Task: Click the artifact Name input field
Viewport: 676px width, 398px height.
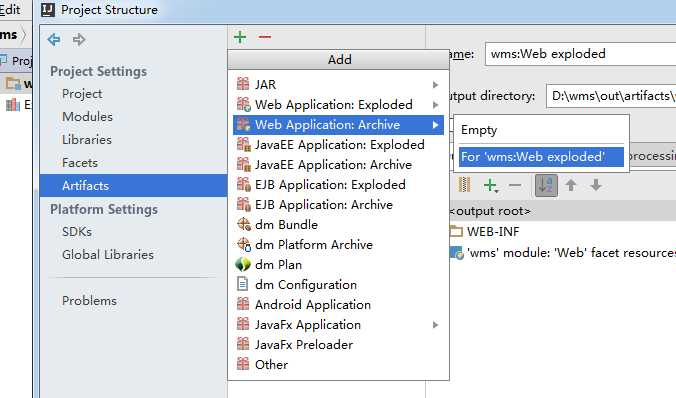Action: click(580, 54)
